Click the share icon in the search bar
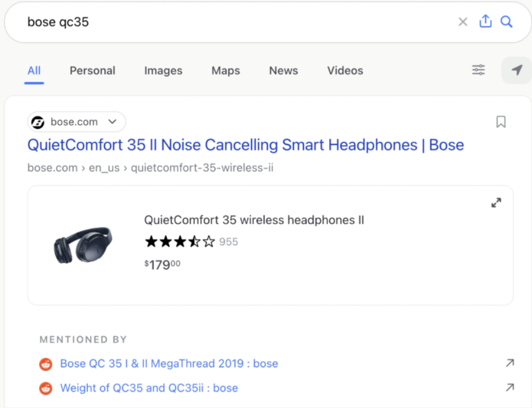Viewport: 532px width, 408px height. click(x=485, y=21)
